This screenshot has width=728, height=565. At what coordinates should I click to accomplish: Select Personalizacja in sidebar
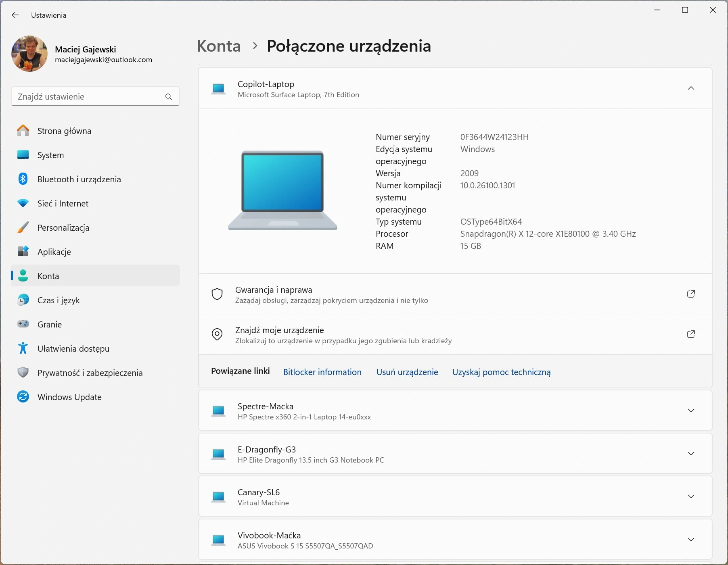coord(95,227)
